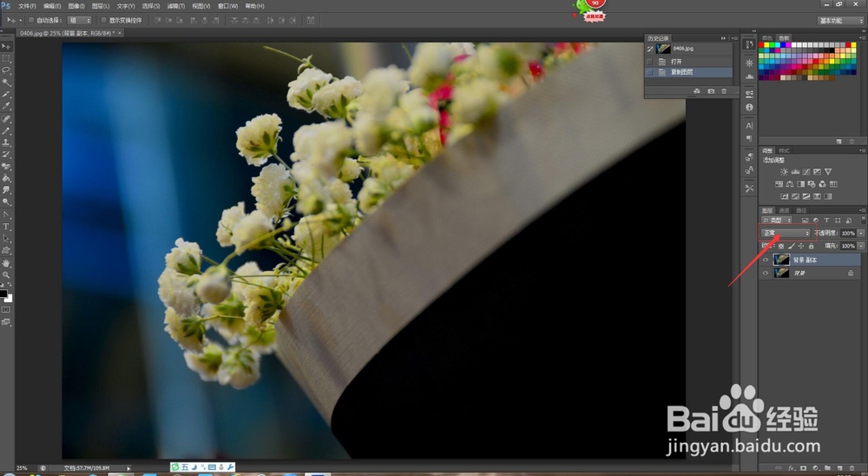Screen dimensions: 868x476
Task: Select the Clone Stamp tool
Action: 6,142
